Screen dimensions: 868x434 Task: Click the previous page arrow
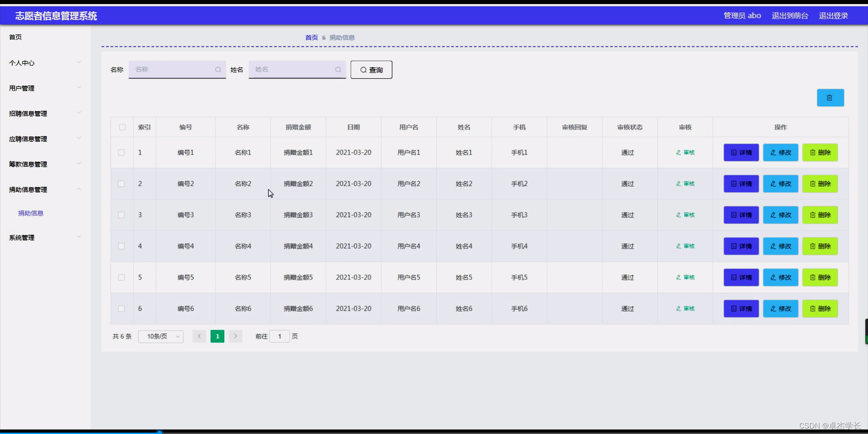[199, 336]
